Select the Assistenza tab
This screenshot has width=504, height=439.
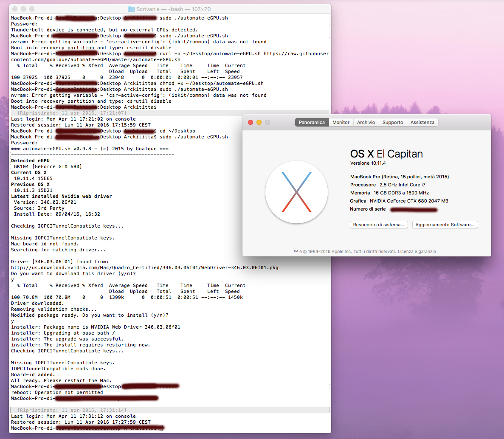pyautogui.click(x=422, y=122)
